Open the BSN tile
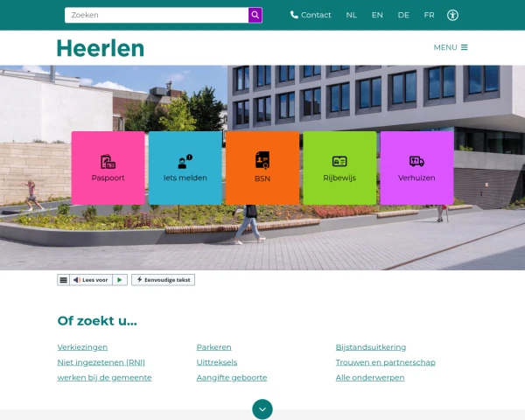The width and height of the screenshot is (525, 420). (x=262, y=168)
